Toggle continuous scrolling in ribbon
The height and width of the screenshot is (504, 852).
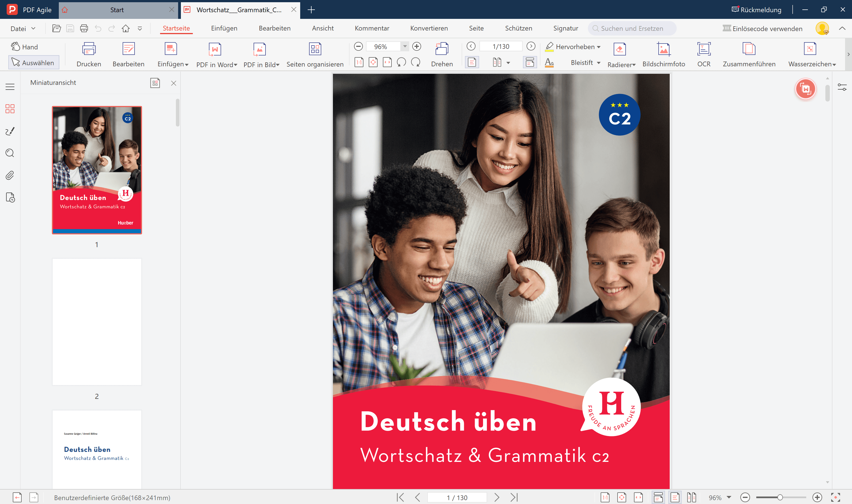(530, 62)
